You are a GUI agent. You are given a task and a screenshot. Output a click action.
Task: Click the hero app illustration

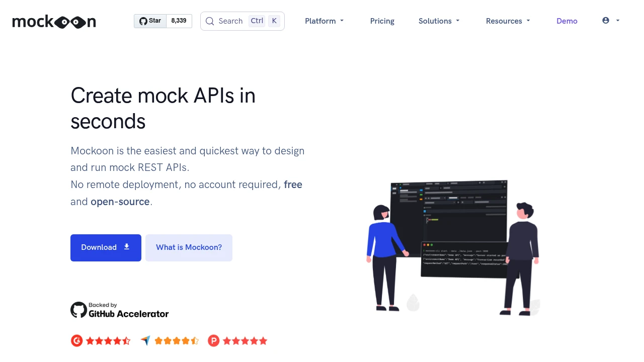[453, 247]
